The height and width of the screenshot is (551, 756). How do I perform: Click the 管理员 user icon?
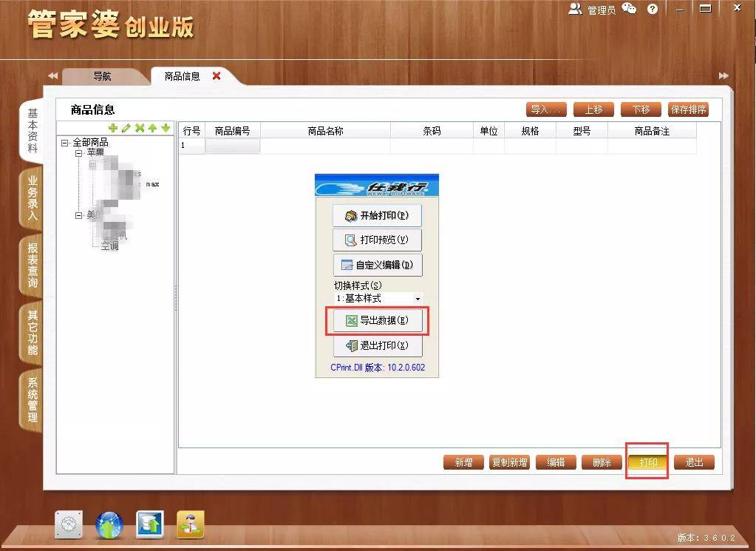pos(575,9)
